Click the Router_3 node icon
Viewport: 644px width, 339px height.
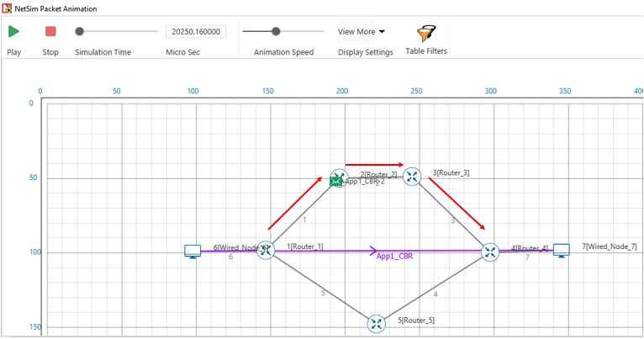[x=412, y=176]
